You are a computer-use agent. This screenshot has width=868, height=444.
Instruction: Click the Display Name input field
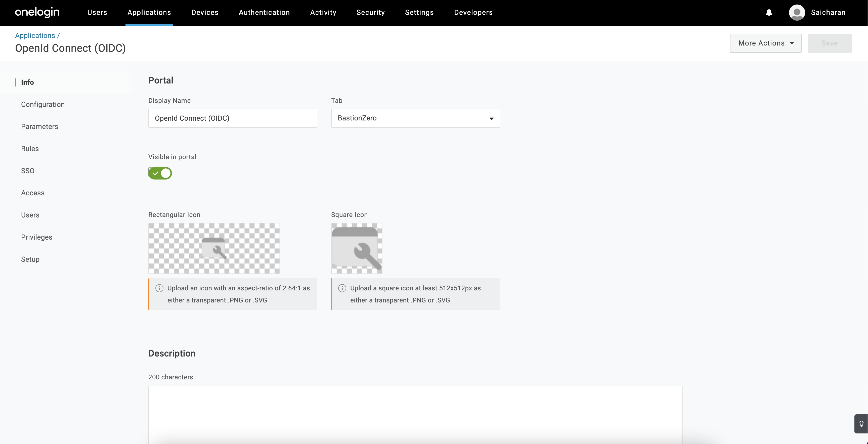[233, 118]
